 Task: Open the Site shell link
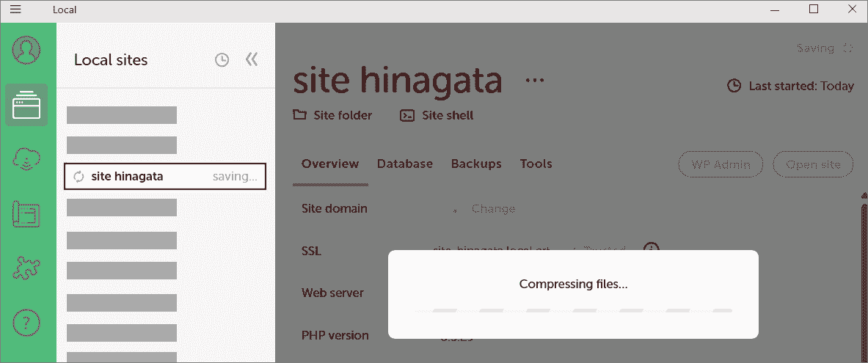pos(437,115)
